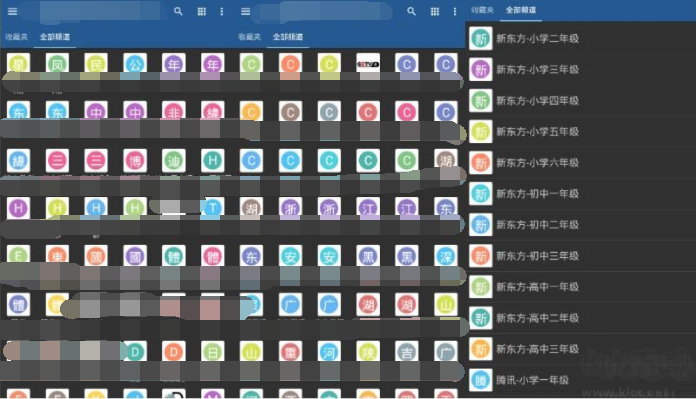Open the teal D channel icon

point(135,352)
